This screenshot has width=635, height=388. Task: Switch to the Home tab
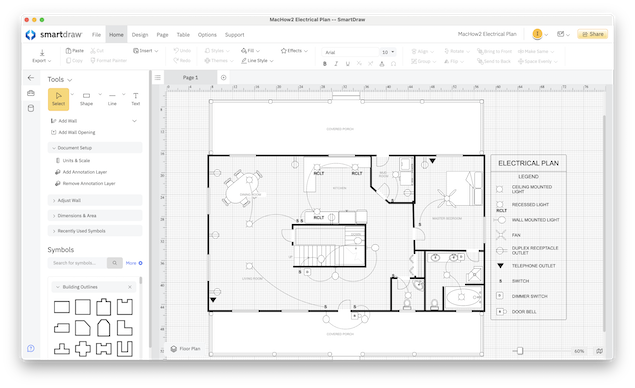pos(116,35)
